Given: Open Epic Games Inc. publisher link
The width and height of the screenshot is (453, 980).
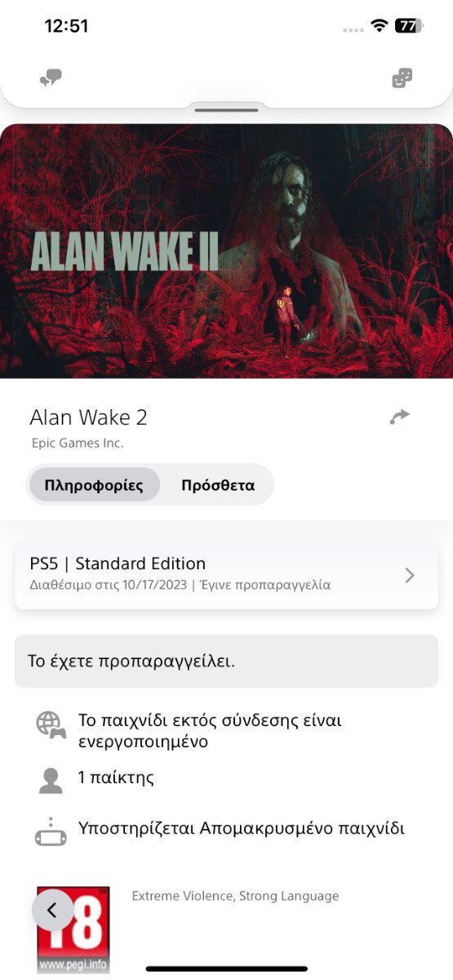Looking at the screenshot, I should click(x=77, y=443).
